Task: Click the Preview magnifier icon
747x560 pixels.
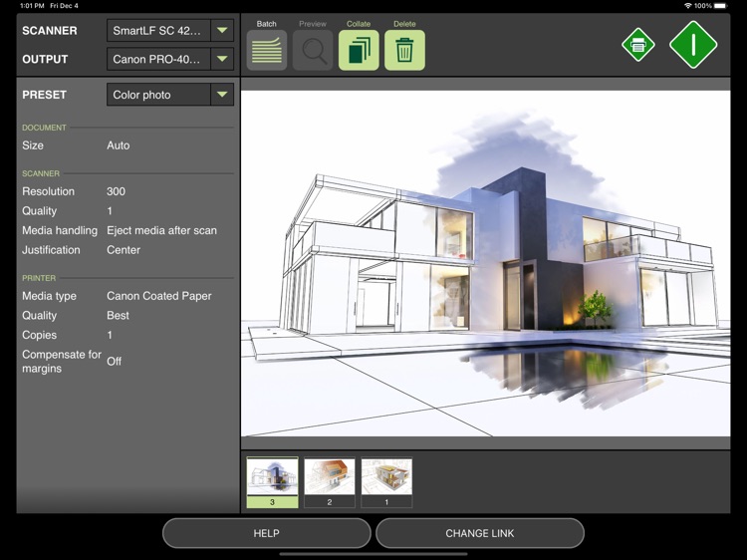Action: tap(313, 50)
